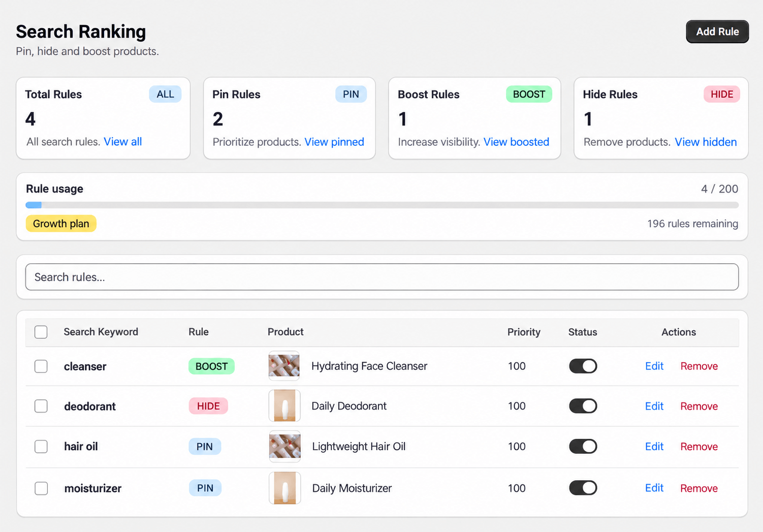
Task: Open the View pinned link
Action: pyautogui.click(x=334, y=142)
